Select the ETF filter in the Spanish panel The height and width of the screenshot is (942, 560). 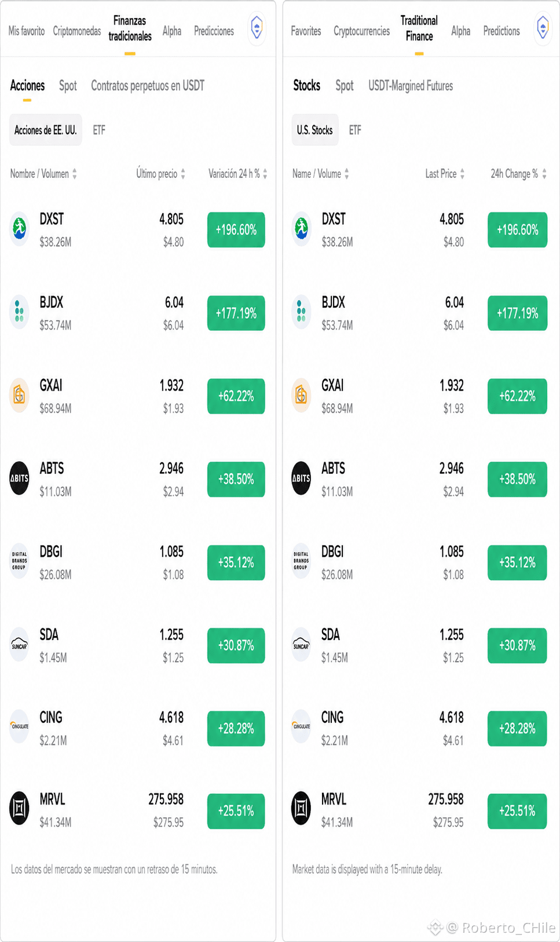pyautogui.click(x=99, y=130)
